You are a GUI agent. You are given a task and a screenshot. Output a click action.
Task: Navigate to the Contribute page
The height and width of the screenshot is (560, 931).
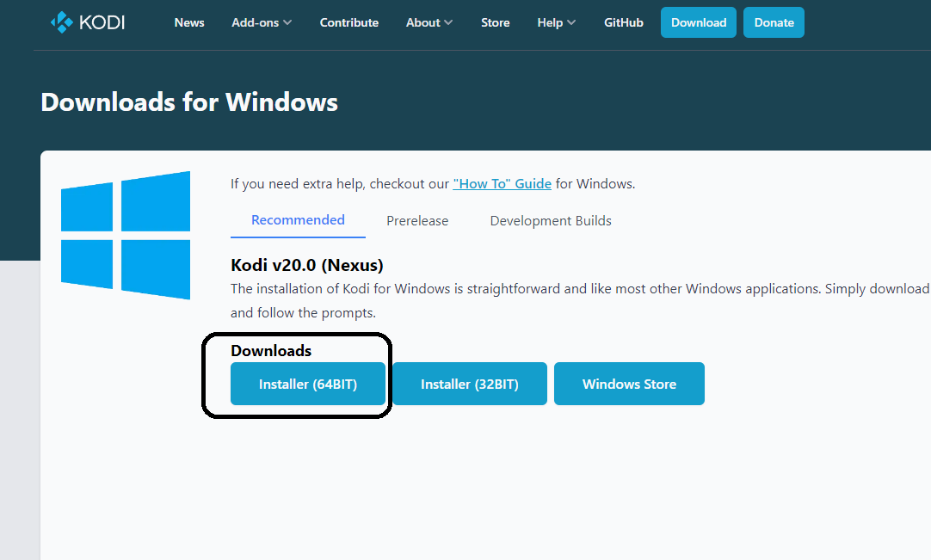coord(348,22)
